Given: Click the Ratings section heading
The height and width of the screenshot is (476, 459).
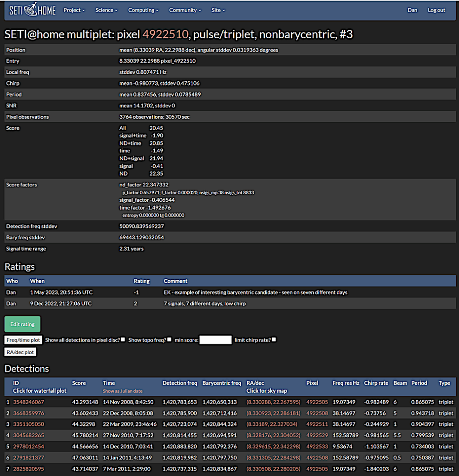Looking at the screenshot, I should pos(20,266).
